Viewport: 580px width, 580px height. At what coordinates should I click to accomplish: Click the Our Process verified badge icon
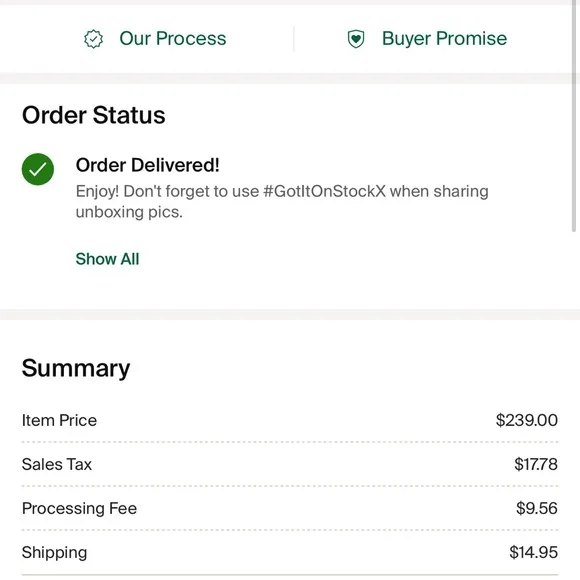coord(94,39)
